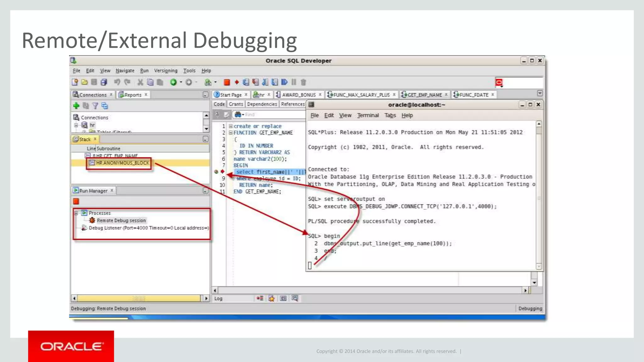This screenshot has height=362, width=644.
Task: Switch to the FUNC_FDATE tab
Action: 474,95
